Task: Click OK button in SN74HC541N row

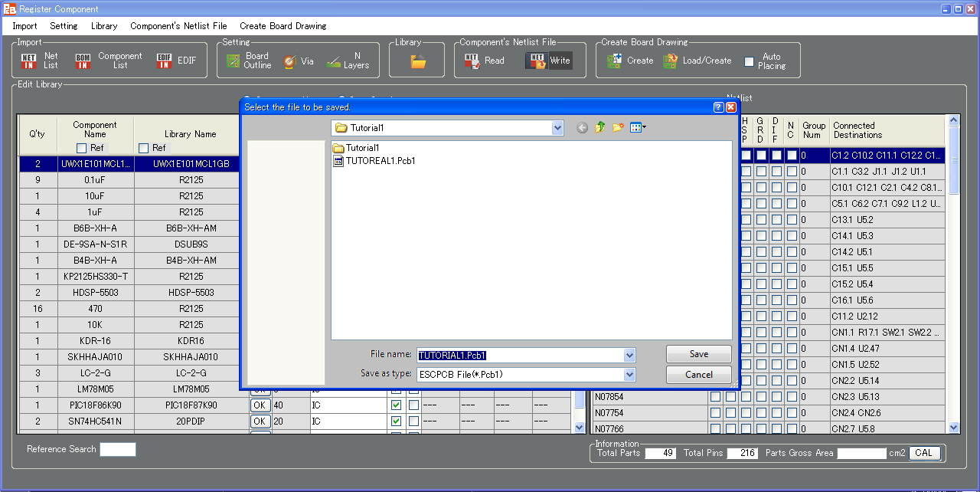Action: pyautogui.click(x=260, y=421)
